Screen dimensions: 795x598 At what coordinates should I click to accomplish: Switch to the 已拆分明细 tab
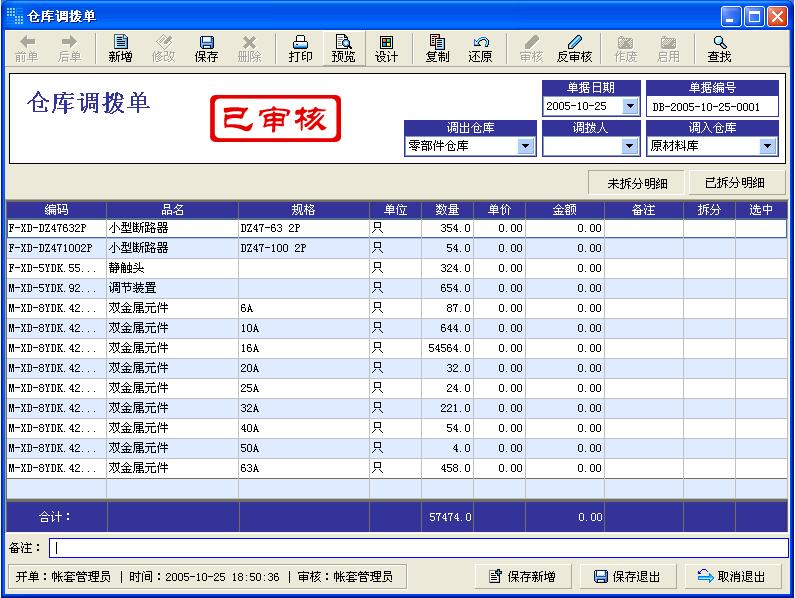(x=737, y=183)
